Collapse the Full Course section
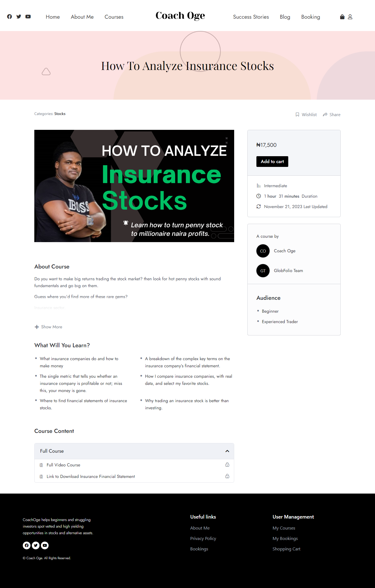This screenshot has width=375, height=588. (x=227, y=451)
